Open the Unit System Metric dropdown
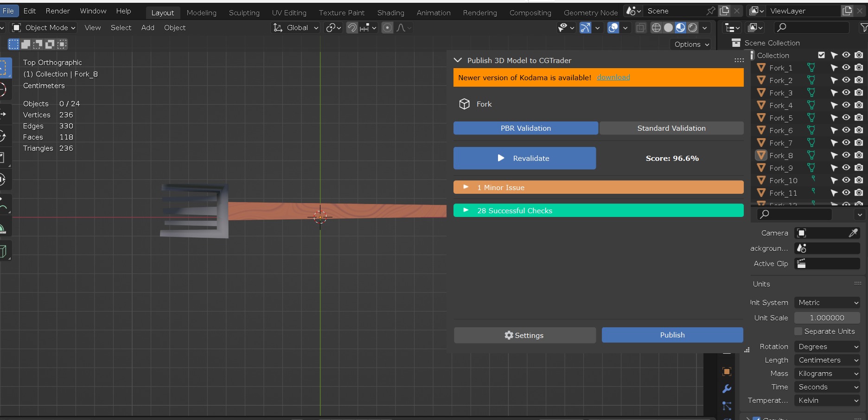The image size is (868, 420). tap(828, 303)
